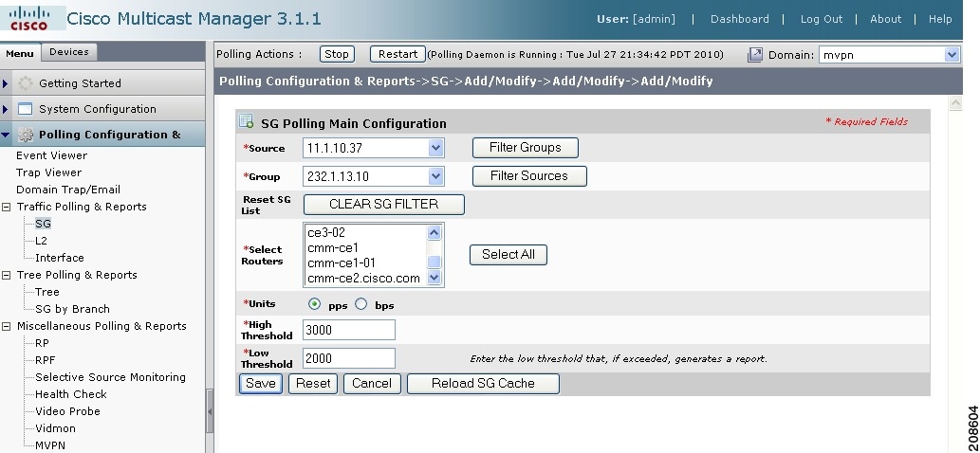Open Video Probe item
Screen dimensions: 980x453
tap(67, 411)
